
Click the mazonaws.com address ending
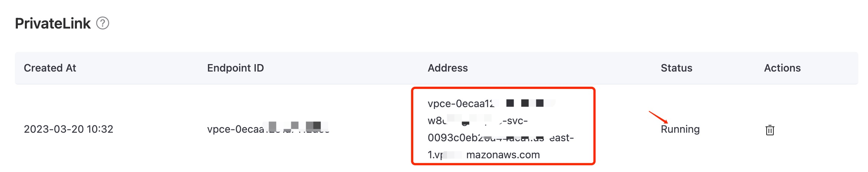coord(503,155)
